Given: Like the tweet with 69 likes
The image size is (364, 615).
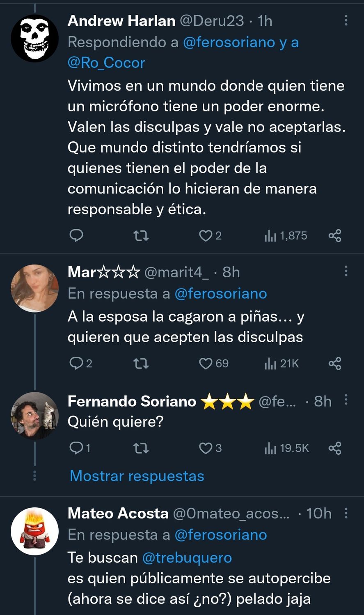Looking at the screenshot, I should 206,363.
